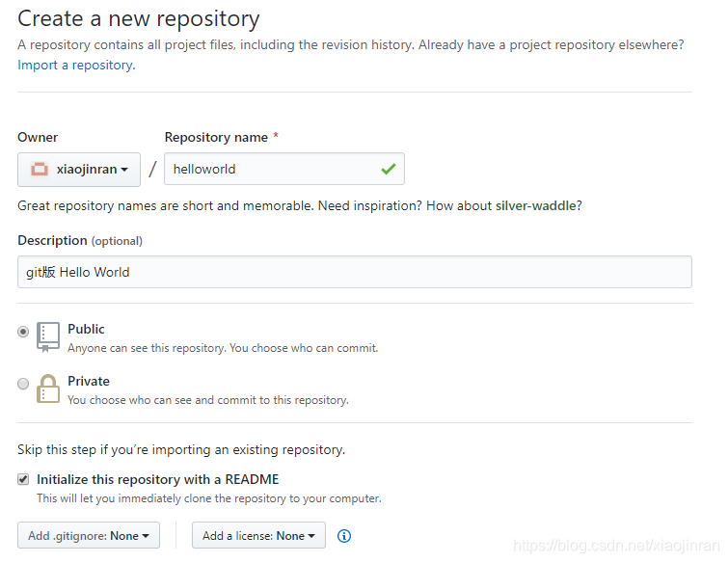Click the text You choose who can see and commit

(208, 400)
